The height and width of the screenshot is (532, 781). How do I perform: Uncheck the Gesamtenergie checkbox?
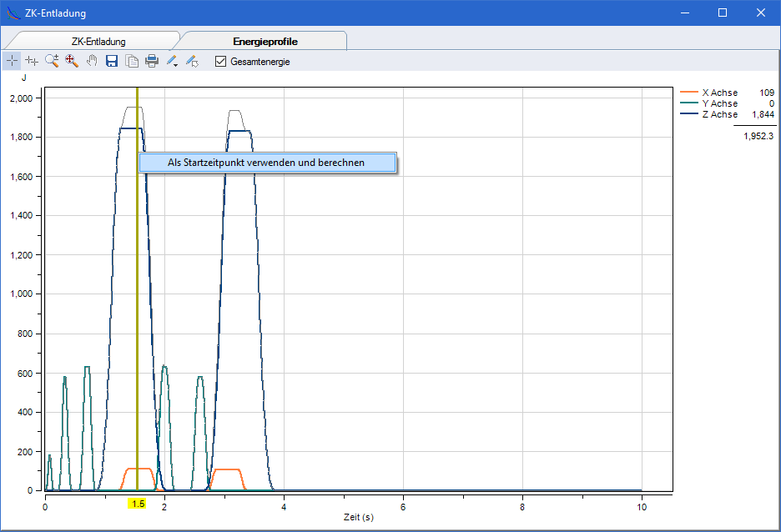click(221, 61)
